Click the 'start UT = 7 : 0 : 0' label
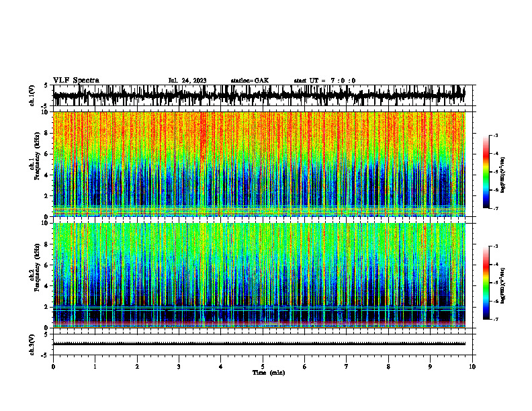Viewport: 532px width, 411px height. [324, 81]
